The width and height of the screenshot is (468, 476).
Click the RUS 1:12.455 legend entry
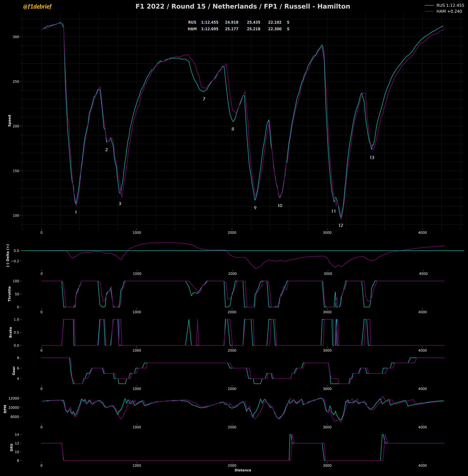tap(450, 5)
